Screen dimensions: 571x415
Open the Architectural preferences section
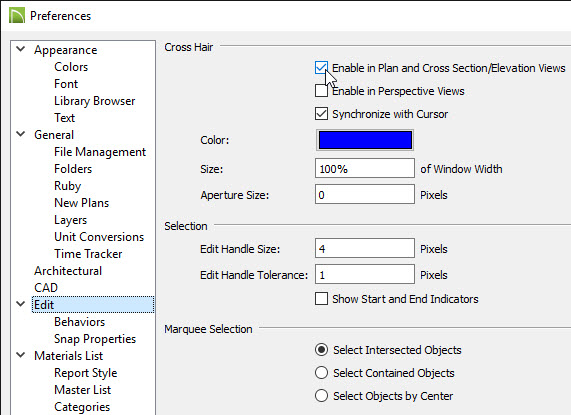[x=68, y=271]
